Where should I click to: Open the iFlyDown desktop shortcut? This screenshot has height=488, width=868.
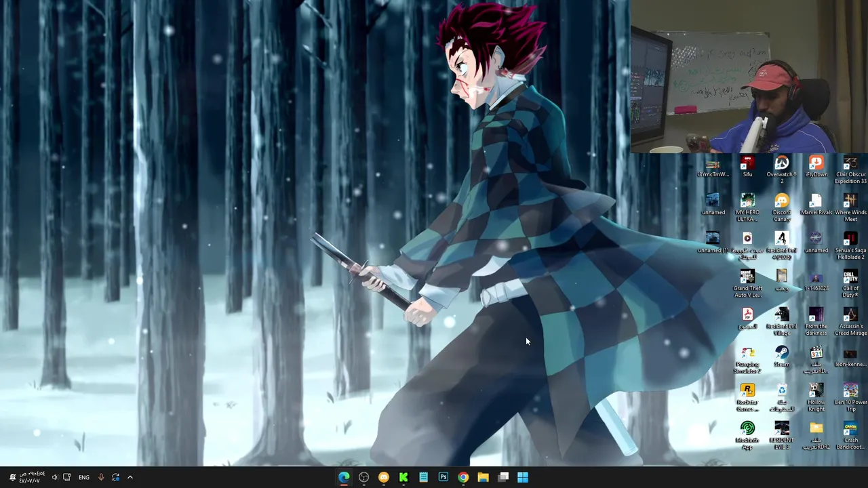click(816, 167)
